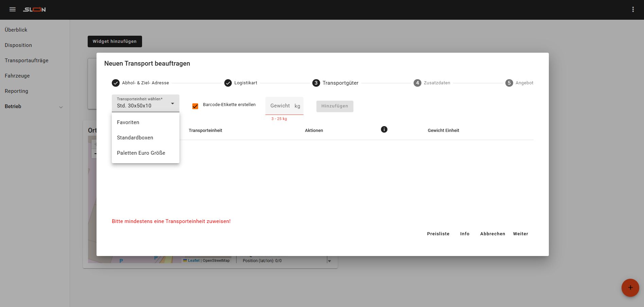Uncheck Barcode-Etikette erstellen checkbox
Viewport: 644px width, 307px height.
click(x=195, y=106)
